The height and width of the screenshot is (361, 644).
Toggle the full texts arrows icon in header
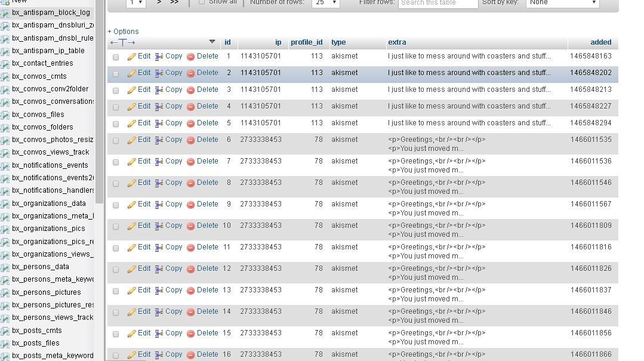coord(123,42)
